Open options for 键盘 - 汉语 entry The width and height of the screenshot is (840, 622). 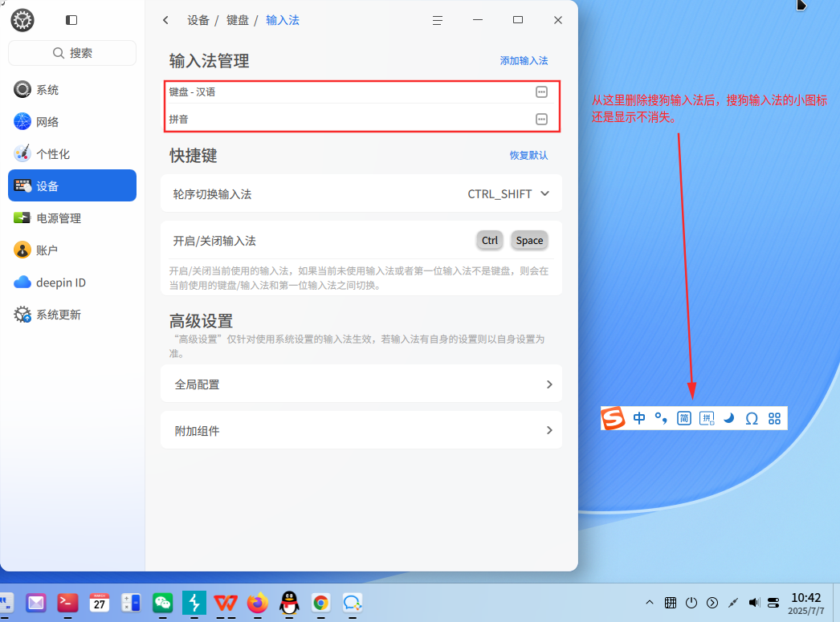coord(541,92)
